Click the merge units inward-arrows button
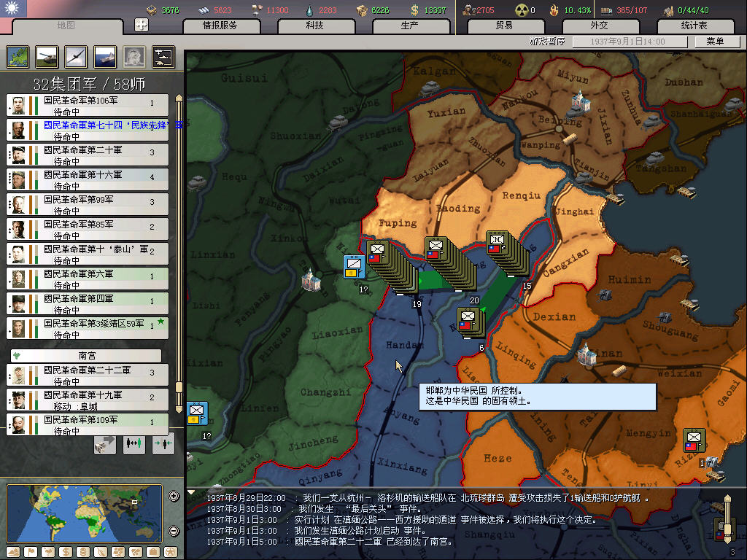Image resolution: width=747 pixels, height=560 pixels. (163, 443)
